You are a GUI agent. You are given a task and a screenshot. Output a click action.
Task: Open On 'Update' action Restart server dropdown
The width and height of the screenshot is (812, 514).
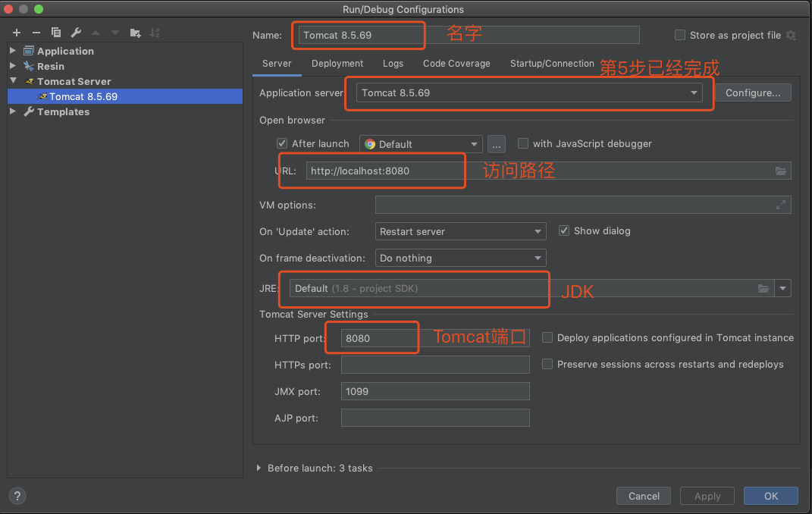(x=460, y=231)
